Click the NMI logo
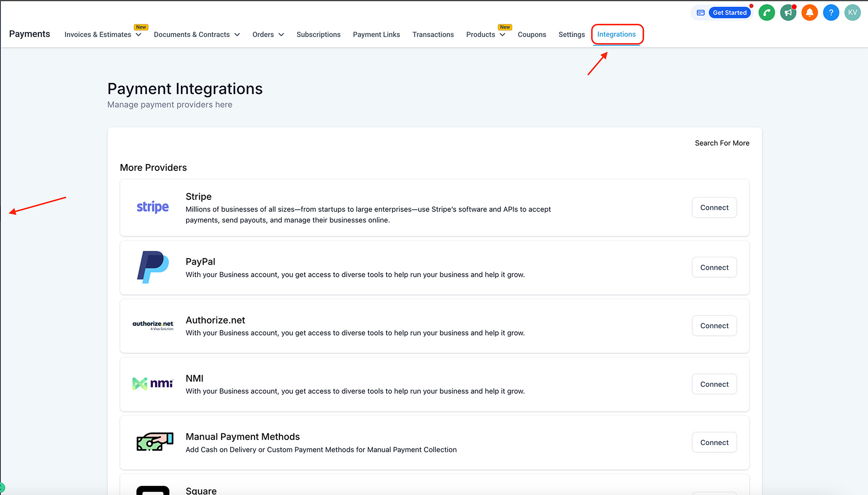This screenshot has width=868, height=495. 153,384
